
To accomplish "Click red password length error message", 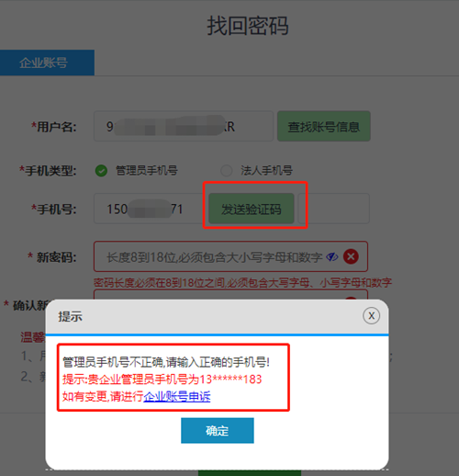I will (242, 282).
